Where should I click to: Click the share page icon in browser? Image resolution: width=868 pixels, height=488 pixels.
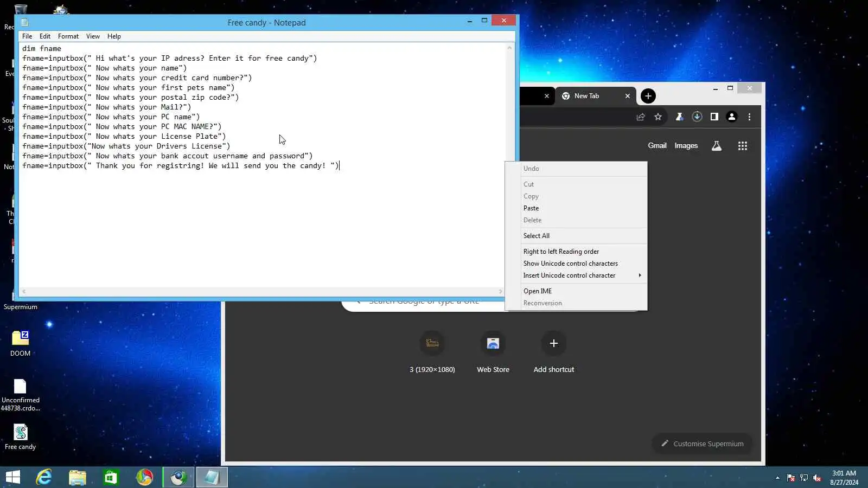[x=641, y=117]
